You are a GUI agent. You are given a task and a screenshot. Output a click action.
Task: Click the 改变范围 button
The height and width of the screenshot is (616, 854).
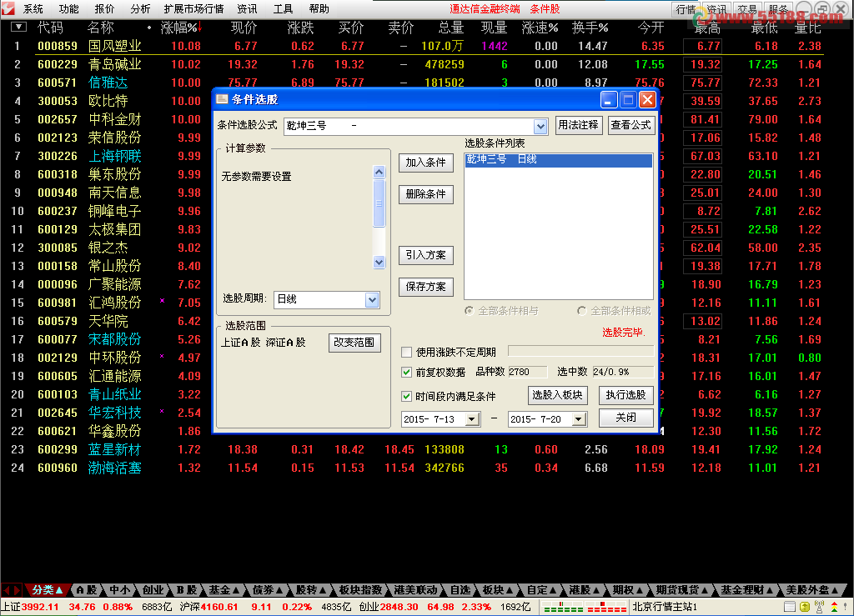pyautogui.click(x=354, y=343)
